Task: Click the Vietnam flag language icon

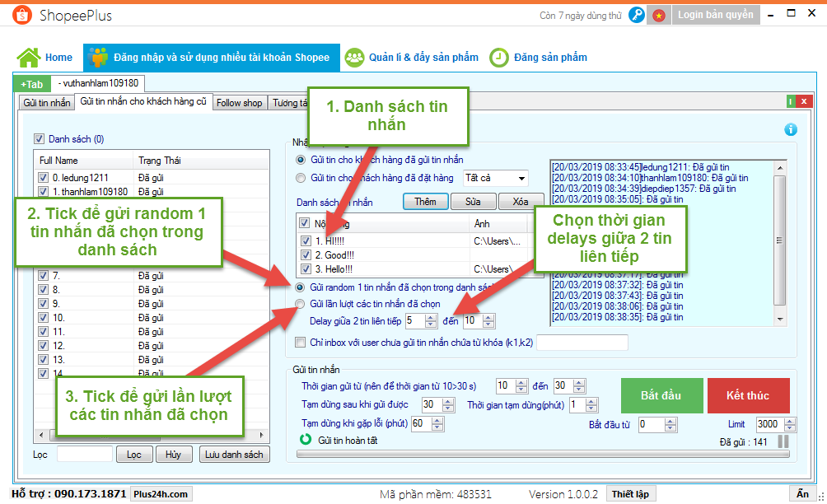Action: coord(659,15)
